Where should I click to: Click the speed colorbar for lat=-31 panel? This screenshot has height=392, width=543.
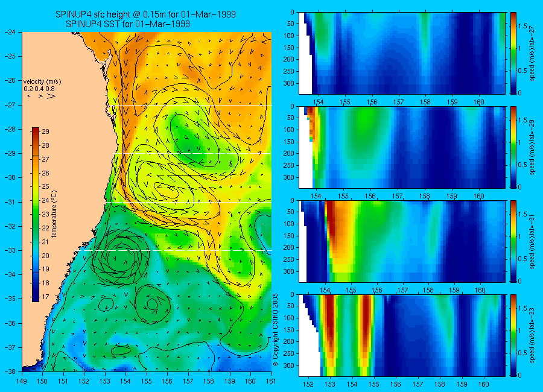[x=513, y=241]
